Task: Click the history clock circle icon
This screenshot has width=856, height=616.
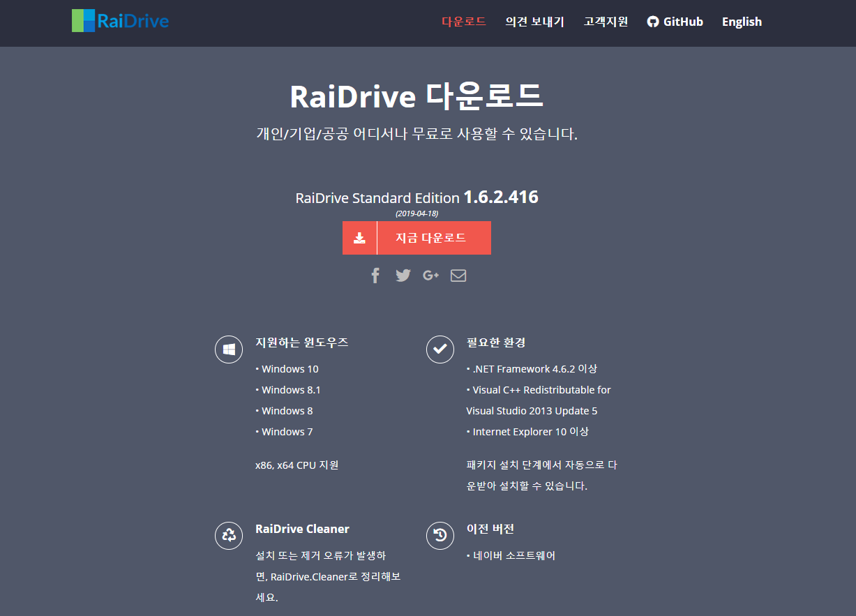Action: click(x=440, y=536)
